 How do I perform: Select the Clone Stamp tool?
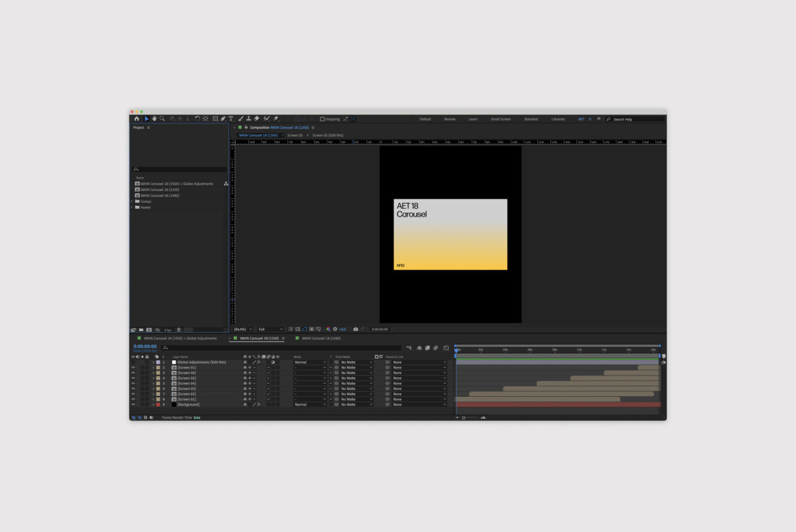click(248, 119)
